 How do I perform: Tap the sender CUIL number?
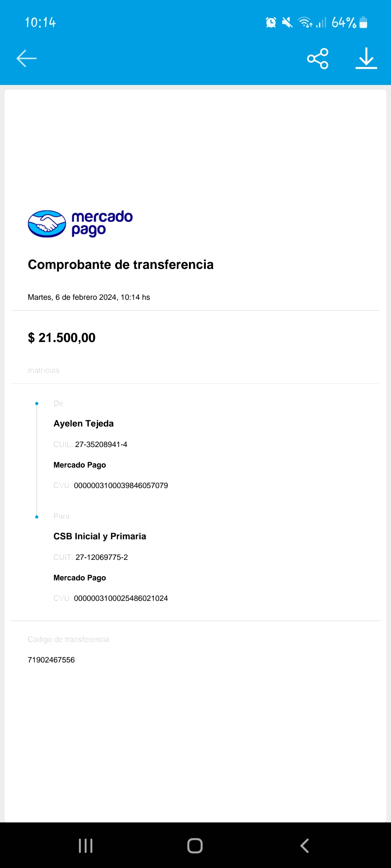101,444
